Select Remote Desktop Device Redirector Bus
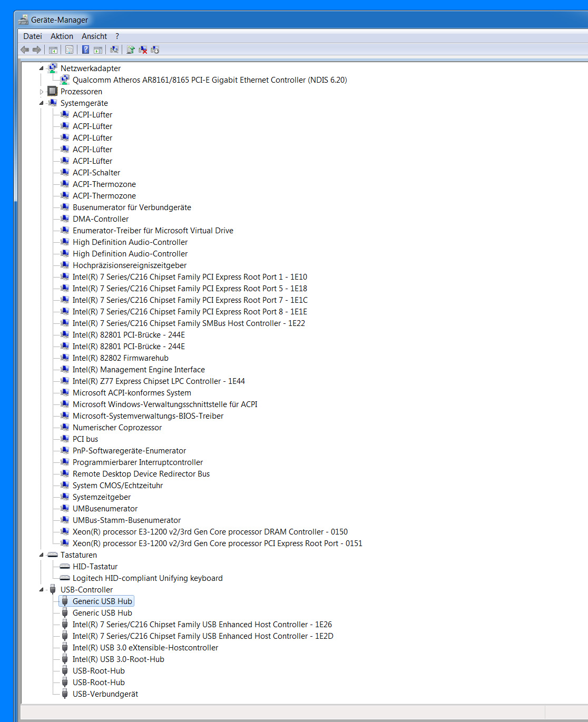This screenshot has height=722, width=588. (x=141, y=474)
